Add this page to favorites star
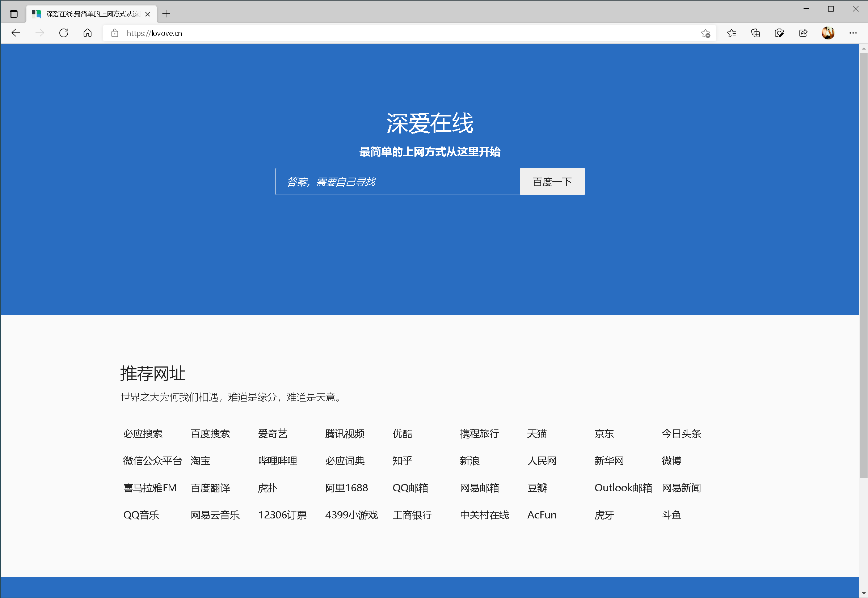Viewport: 868px width, 598px height. pos(705,33)
